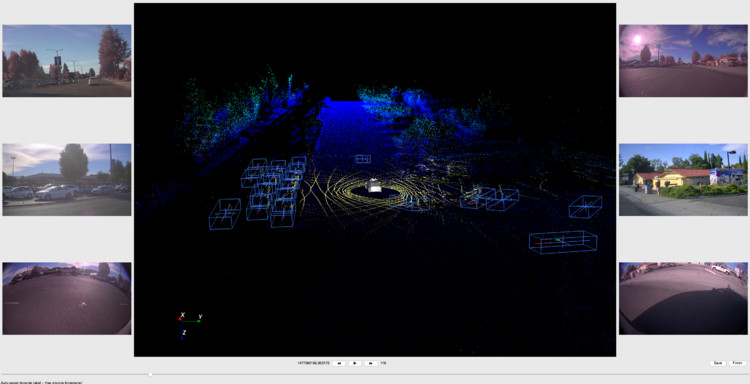Open the top-left road camera thumbnail

pyautogui.click(x=66, y=61)
